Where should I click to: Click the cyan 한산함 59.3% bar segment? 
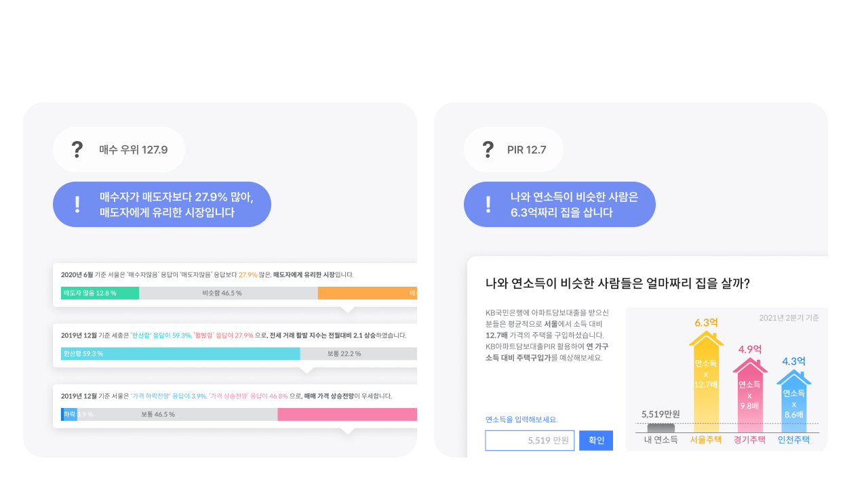tap(180, 354)
